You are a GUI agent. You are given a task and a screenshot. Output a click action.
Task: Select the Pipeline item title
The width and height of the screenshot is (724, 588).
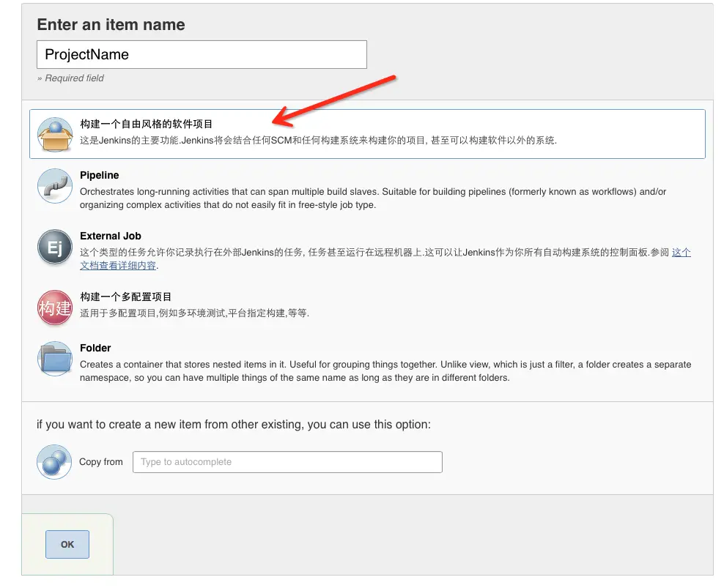pyautogui.click(x=99, y=176)
